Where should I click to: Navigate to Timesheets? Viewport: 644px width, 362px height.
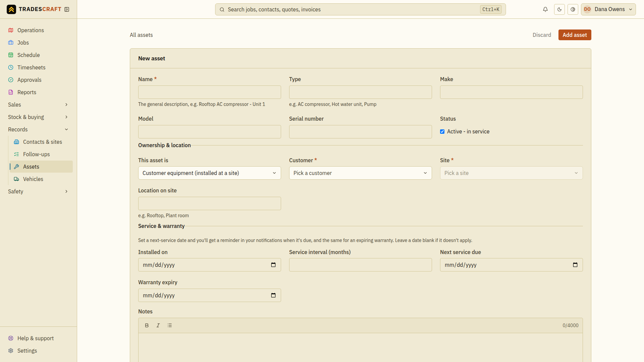click(39, 67)
